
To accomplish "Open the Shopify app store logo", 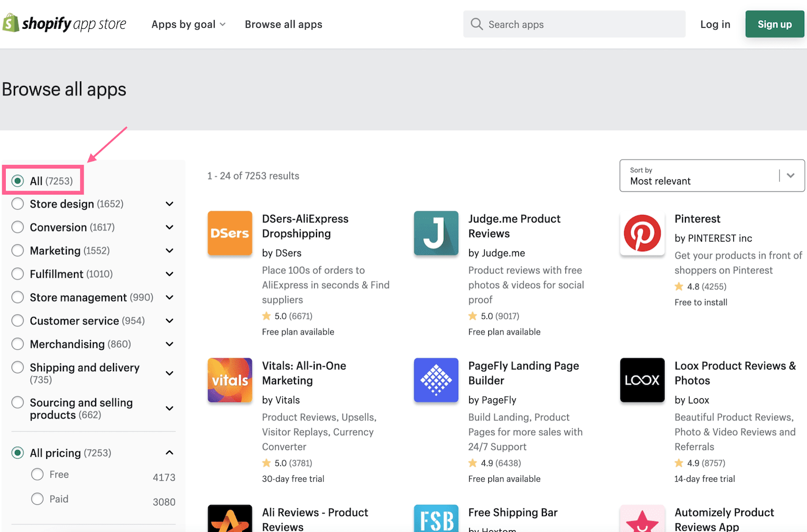I will [65, 24].
